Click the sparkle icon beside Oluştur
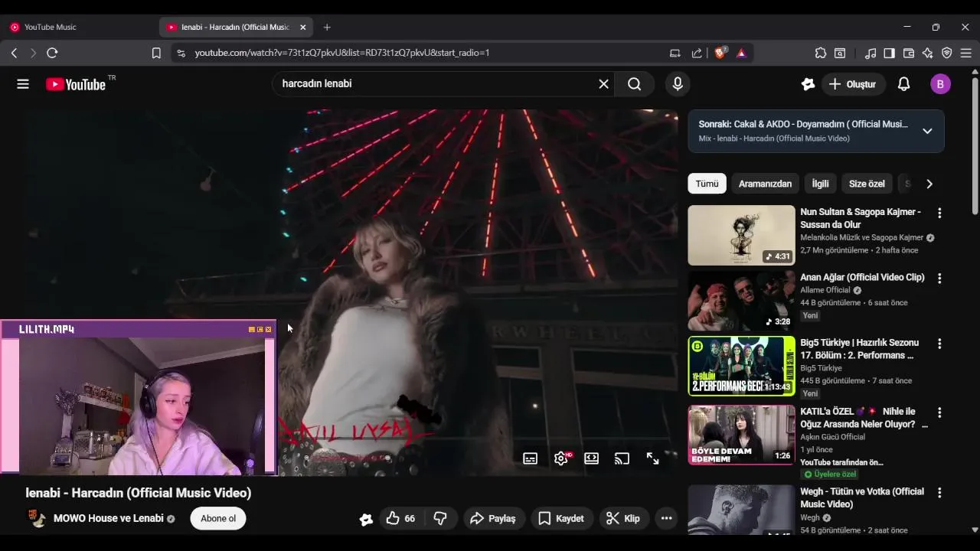The image size is (980, 551). (808, 84)
